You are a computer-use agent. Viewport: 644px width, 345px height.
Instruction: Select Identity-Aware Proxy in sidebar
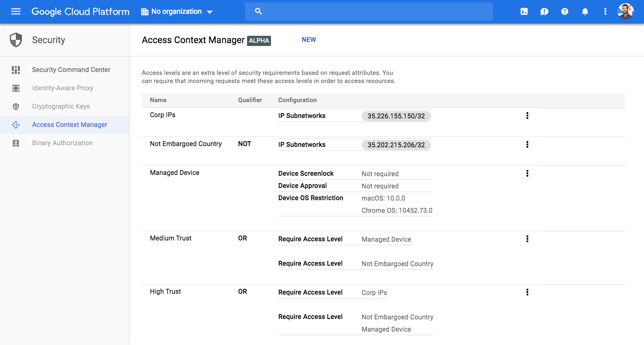[63, 88]
